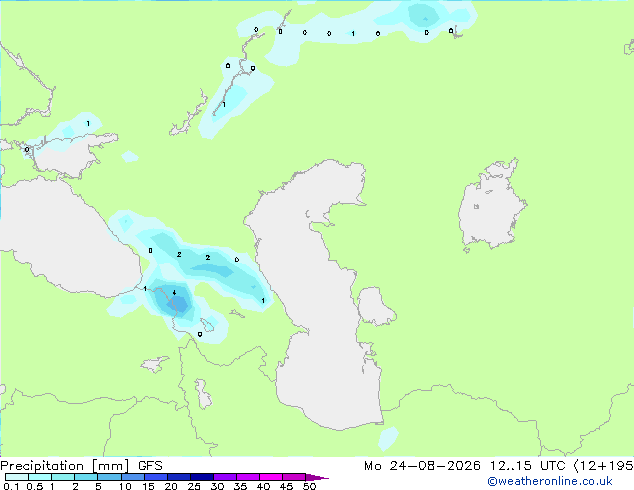This screenshot has height=490, width=634.
Task: Click the 40–45 mm bright magenta swatch
Action: pos(271,477)
